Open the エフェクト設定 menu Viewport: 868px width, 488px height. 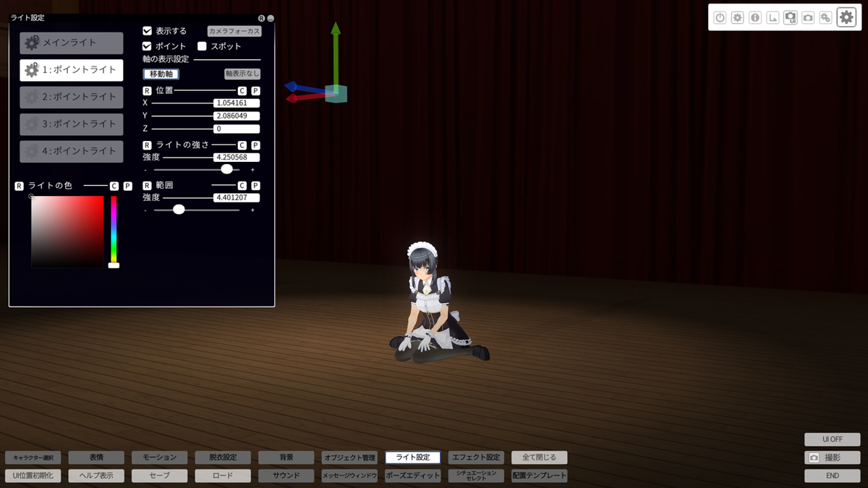(x=475, y=458)
